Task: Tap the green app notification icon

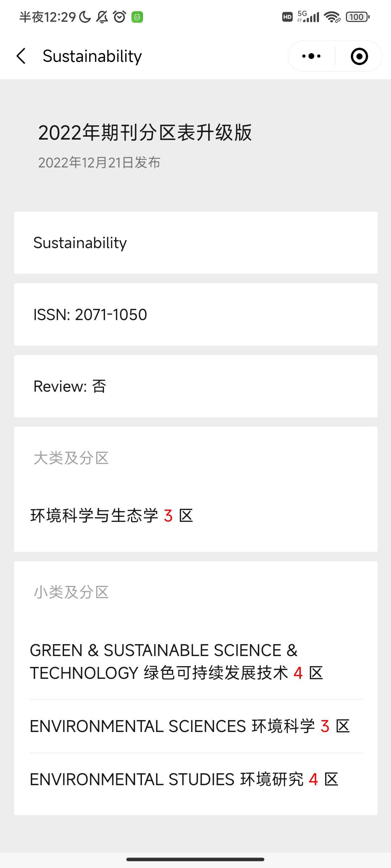Action: click(137, 17)
